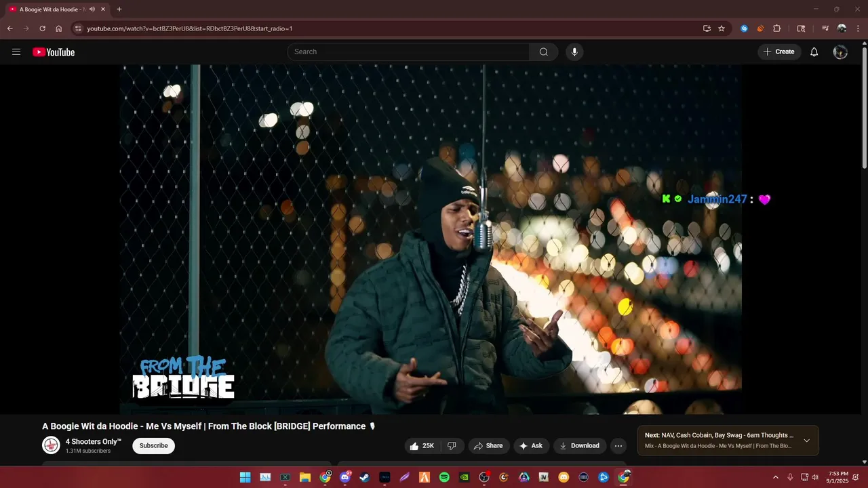868x488 pixels.
Task: Open the browser home page
Action: point(59,28)
